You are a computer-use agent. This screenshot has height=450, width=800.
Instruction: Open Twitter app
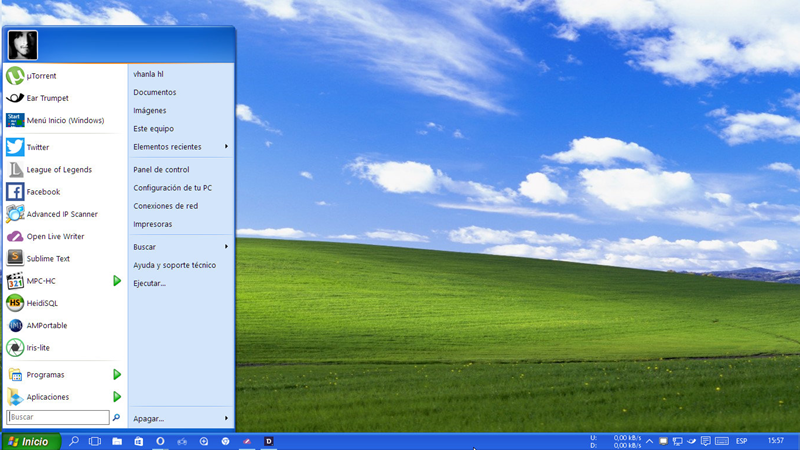65,147
